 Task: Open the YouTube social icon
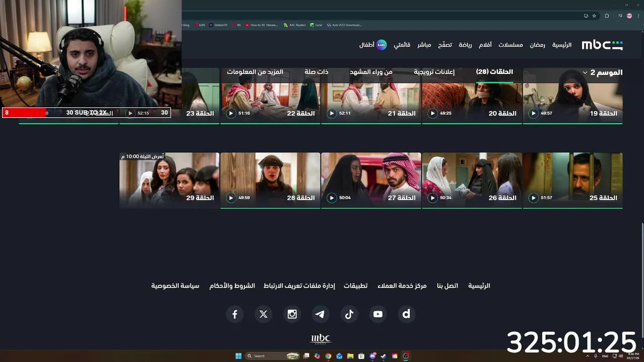pos(378,314)
